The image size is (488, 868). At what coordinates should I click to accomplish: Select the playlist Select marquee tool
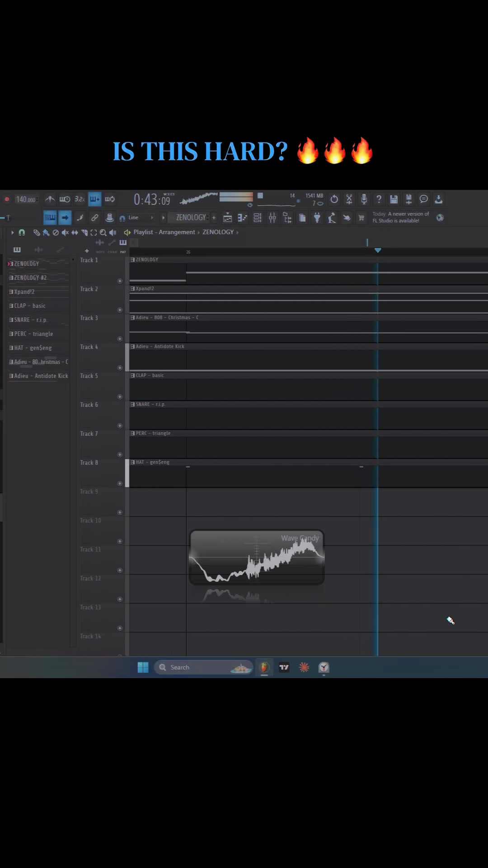click(94, 232)
